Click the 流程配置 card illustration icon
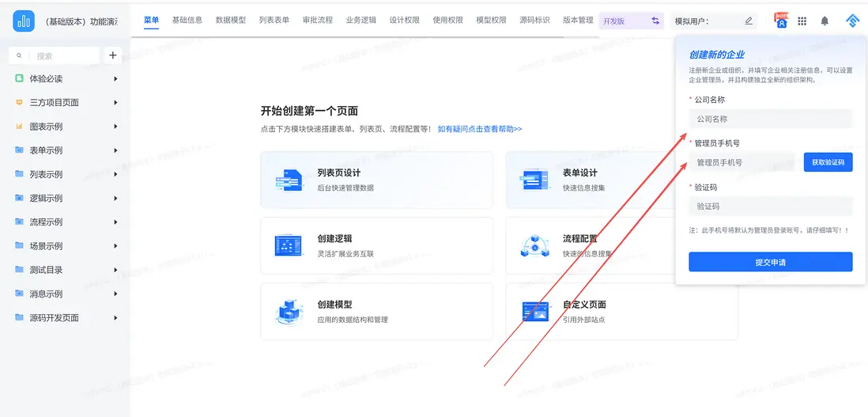The width and height of the screenshot is (868, 417). point(534,246)
